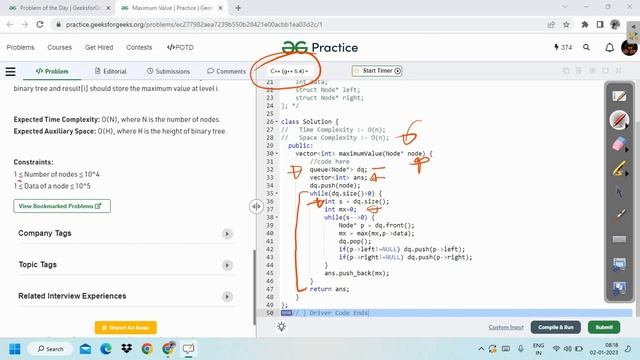Click the yellow Report An Issue button

[125, 328]
